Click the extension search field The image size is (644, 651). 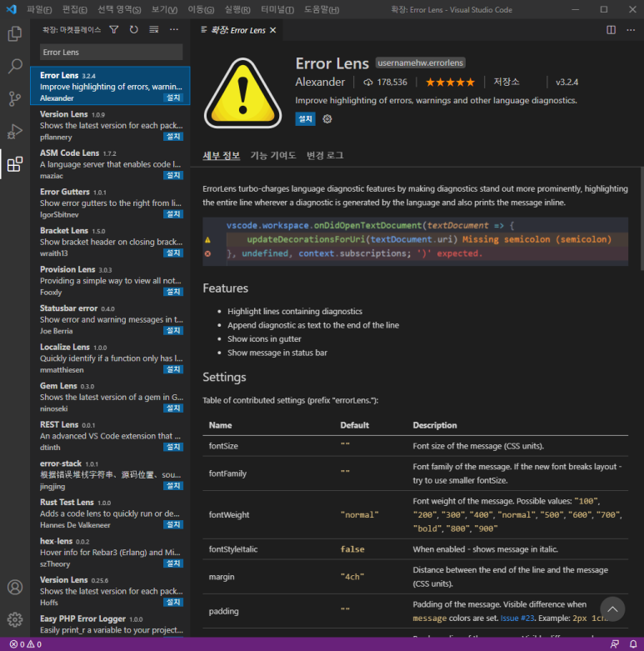pyautogui.click(x=111, y=53)
